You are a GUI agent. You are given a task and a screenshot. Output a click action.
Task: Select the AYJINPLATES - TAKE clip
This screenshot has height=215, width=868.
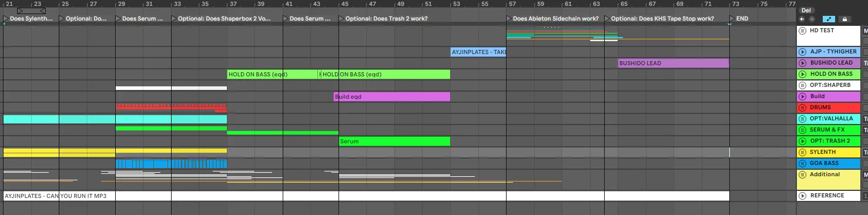478,52
